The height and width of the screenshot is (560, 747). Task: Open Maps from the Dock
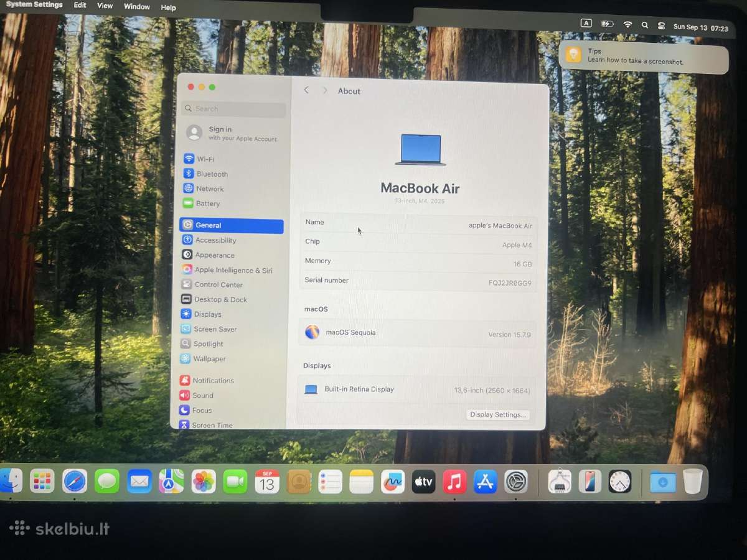pyautogui.click(x=171, y=481)
